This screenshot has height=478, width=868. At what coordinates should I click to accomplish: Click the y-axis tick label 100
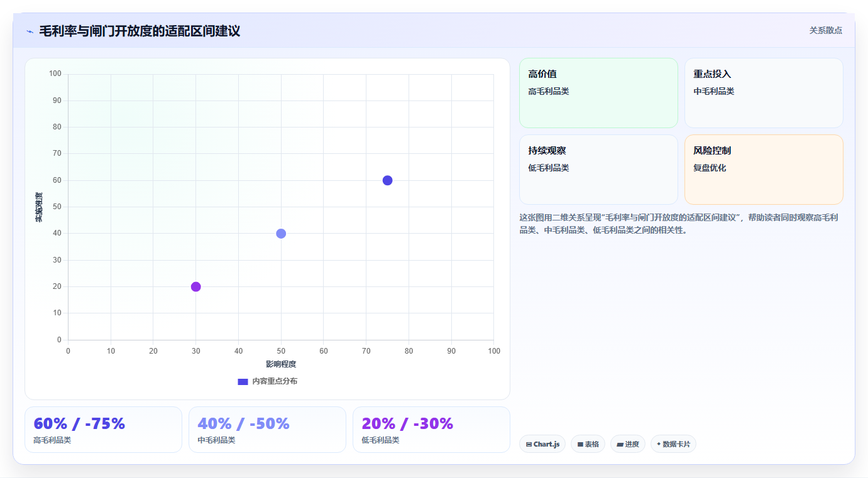coord(55,74)
